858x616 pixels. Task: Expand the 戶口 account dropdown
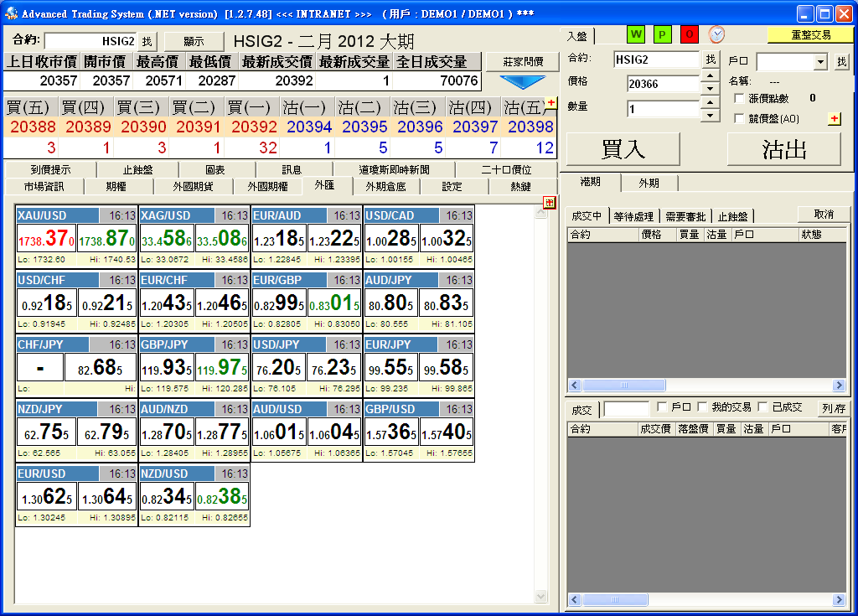[x=820, y=63]
